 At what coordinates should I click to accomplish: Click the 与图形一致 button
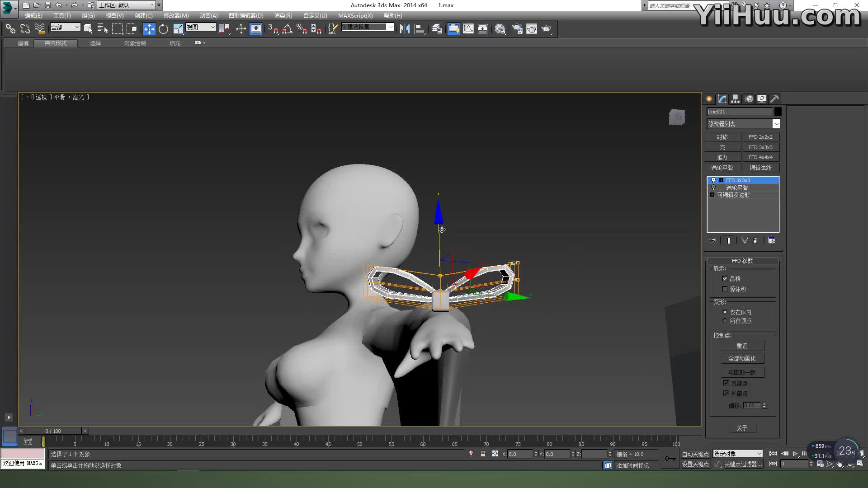tap(742, 372)
